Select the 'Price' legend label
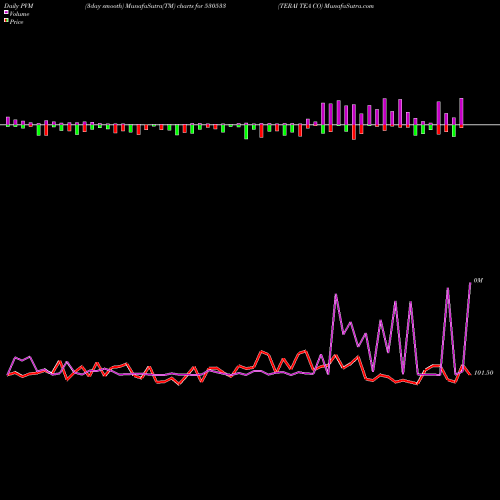 coord(16,22)
